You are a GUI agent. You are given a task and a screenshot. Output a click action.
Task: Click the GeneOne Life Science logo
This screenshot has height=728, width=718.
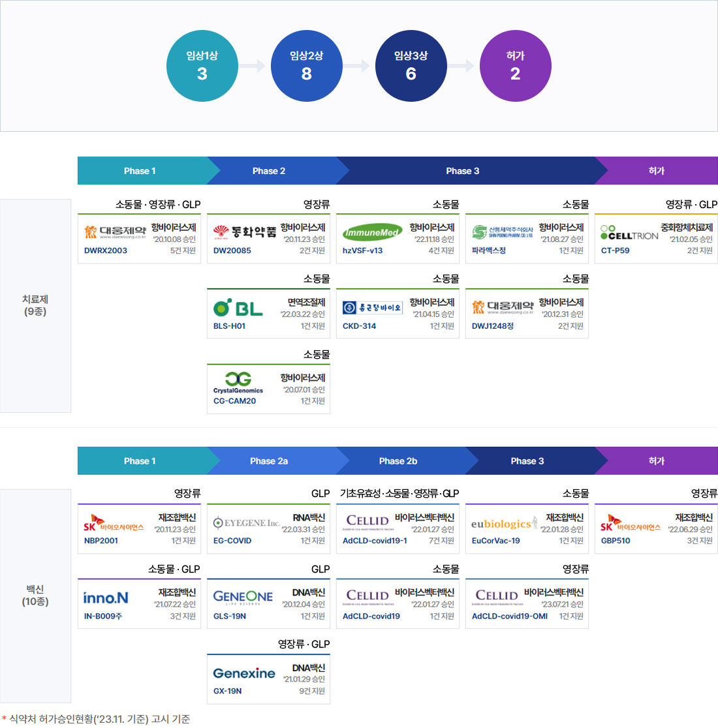243,597
